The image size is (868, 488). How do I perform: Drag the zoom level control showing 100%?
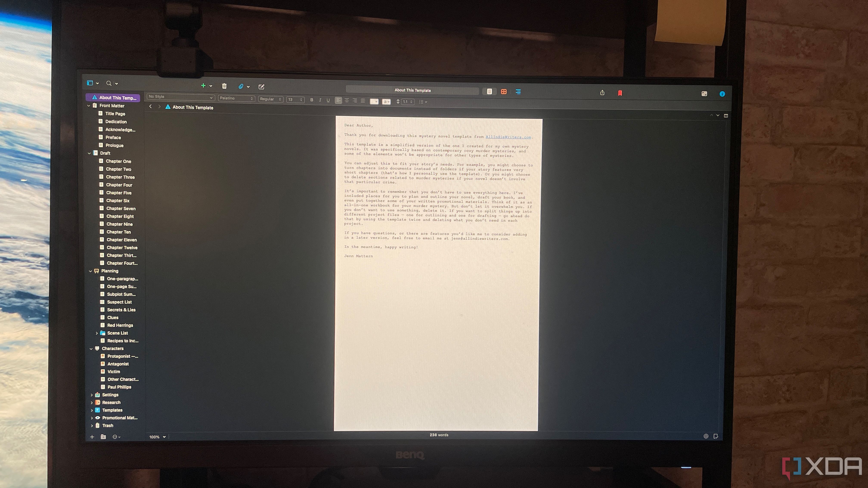(156, 437)
